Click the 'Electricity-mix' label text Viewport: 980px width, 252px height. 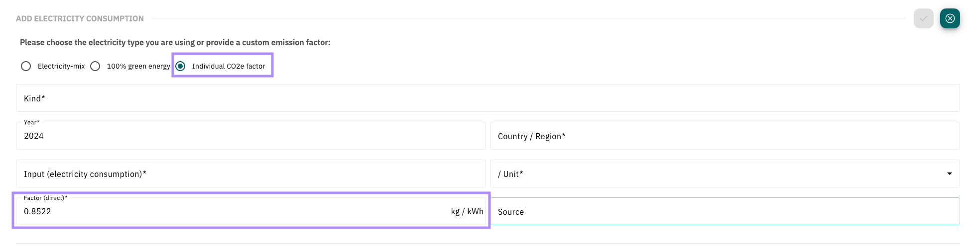(61, 66)
